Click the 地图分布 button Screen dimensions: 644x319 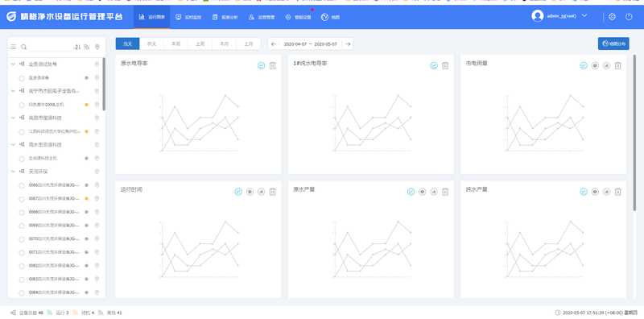613,43
